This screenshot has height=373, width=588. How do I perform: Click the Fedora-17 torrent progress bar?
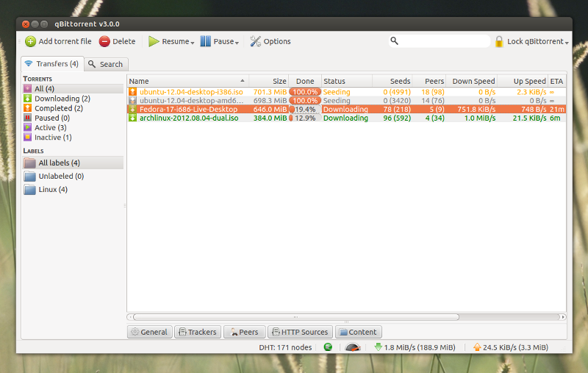304,109
